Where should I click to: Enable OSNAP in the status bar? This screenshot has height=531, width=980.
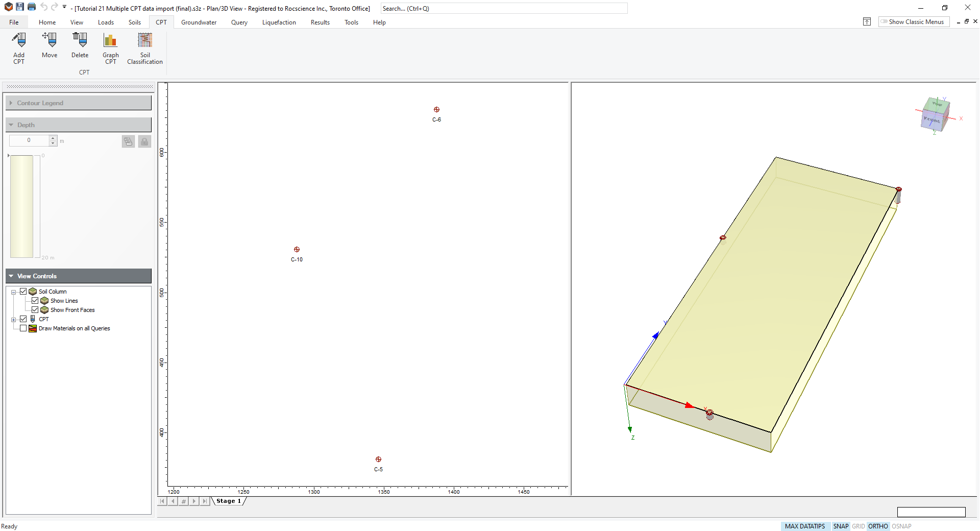coord(901,526)
